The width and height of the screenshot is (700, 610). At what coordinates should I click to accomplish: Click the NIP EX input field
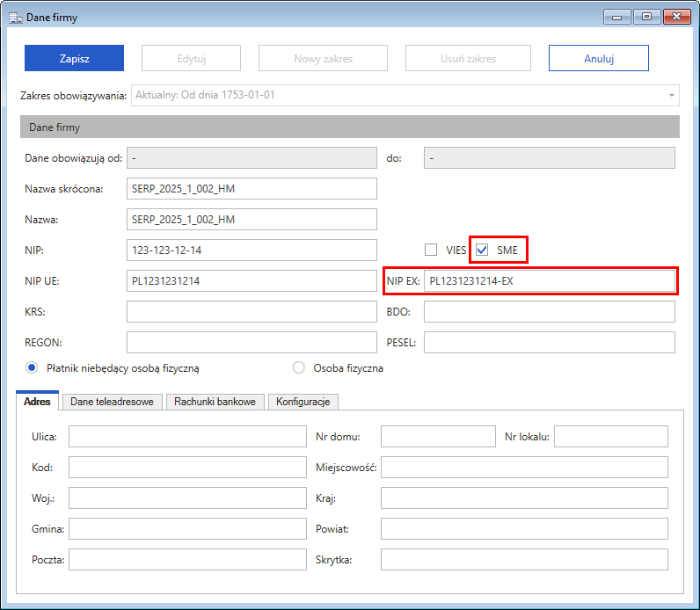pos(550,280)
